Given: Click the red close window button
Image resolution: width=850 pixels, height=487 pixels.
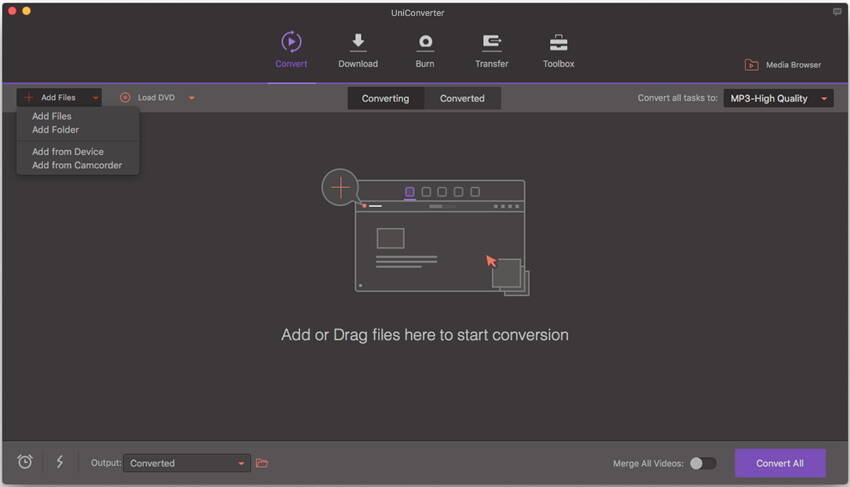Looking at the screenshot, I should point(12,11).
